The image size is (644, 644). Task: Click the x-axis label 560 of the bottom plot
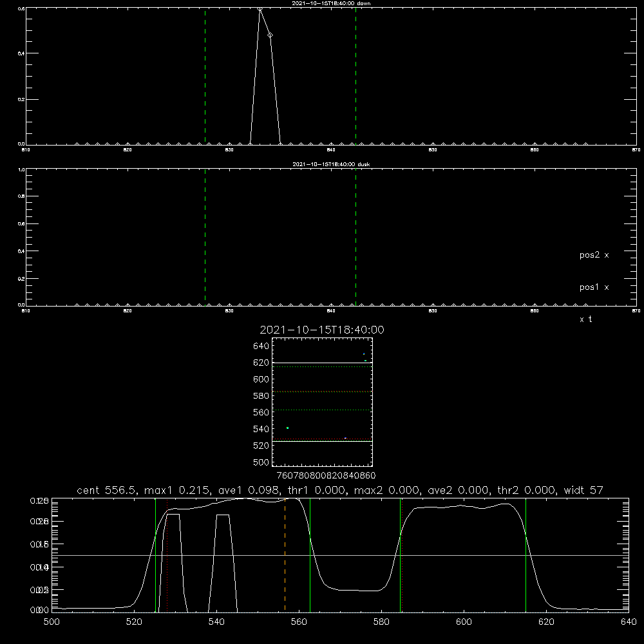click(x=299, y=622)
